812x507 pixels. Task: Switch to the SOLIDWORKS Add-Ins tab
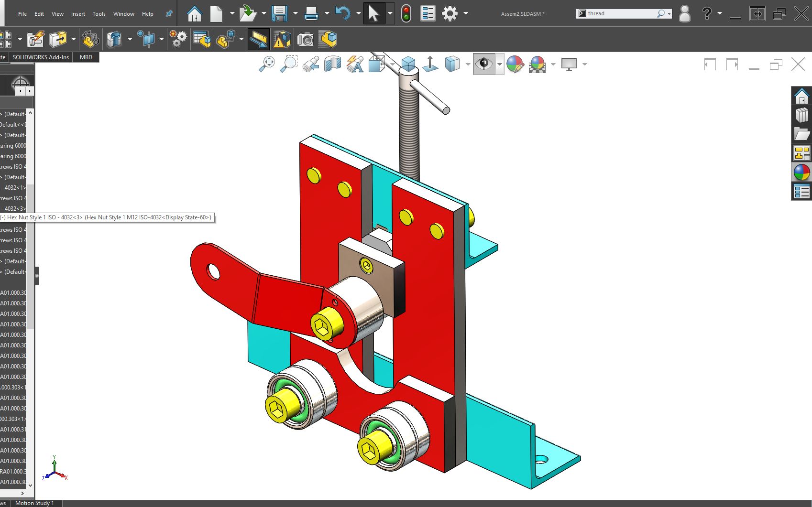click(x=41, y=57)
